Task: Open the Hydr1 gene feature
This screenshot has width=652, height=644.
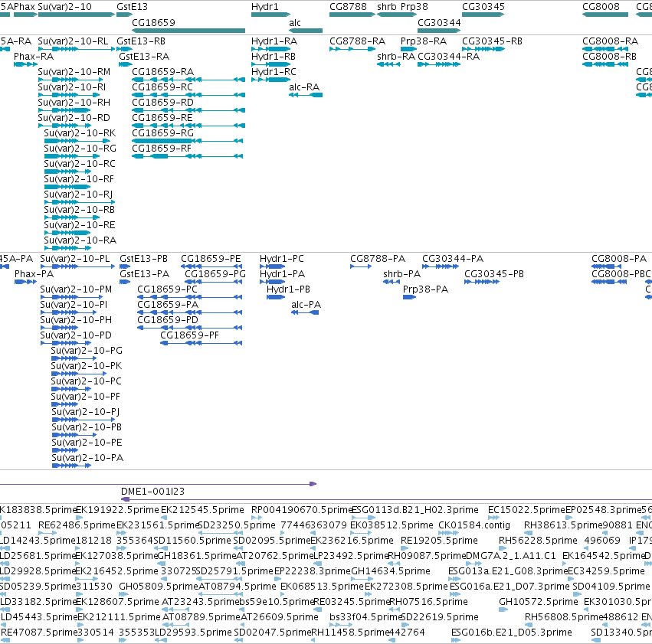Action: (x=270, y=15)
